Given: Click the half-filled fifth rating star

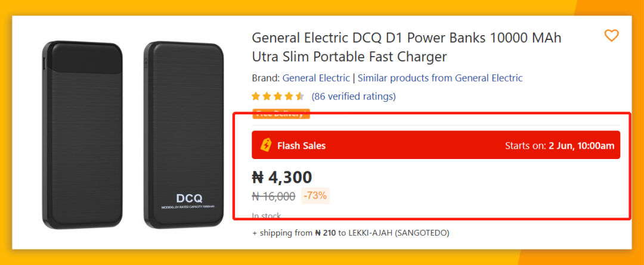Looking at the screenshot, I should [x=300, y=96].
